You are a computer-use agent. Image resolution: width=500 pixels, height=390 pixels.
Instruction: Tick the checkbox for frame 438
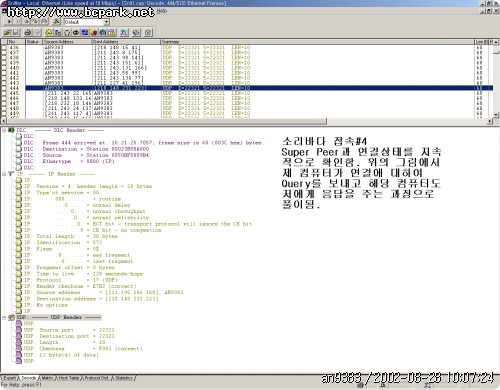4,58
